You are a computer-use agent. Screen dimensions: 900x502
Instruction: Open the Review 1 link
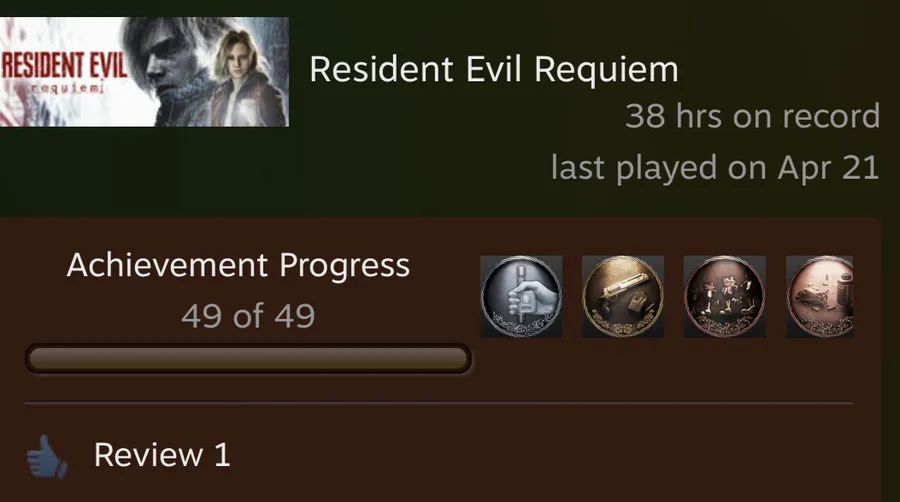tap(162, 455)
